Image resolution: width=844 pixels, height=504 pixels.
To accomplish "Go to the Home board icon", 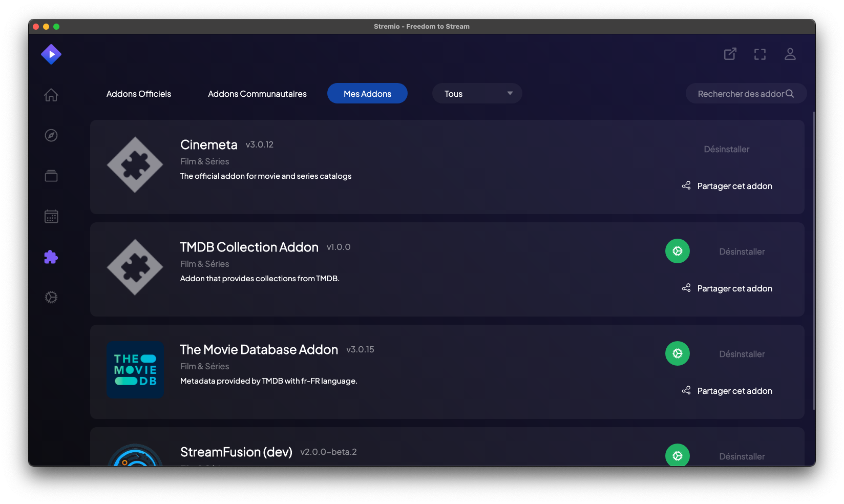I will click(x=51, y=95).
